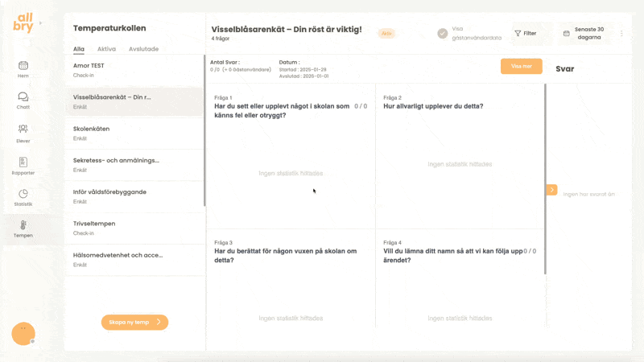This screenshot has width=644, height=362.
Task: Select the Alla tab
Action: [79, 49]
